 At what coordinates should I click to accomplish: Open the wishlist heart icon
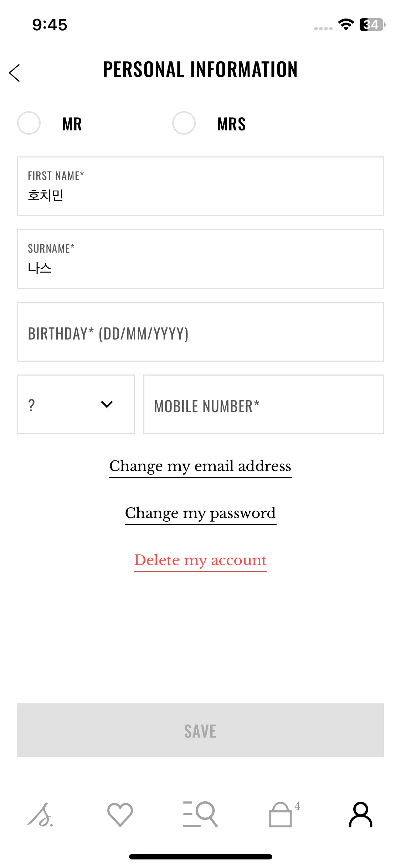(x=120, y=815)
